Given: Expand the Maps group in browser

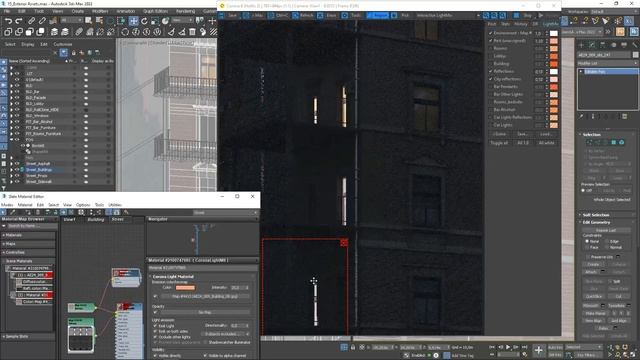Looking at the screenshot, I should pos(29,244).
